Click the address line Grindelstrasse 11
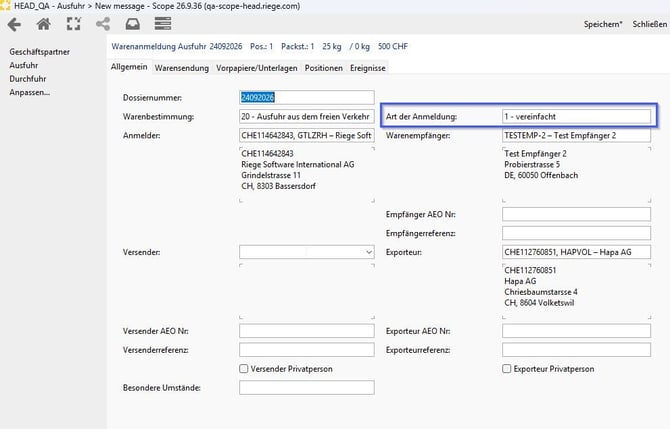The height and width of the screenshot is (429, 670). (x=271, y=175)
